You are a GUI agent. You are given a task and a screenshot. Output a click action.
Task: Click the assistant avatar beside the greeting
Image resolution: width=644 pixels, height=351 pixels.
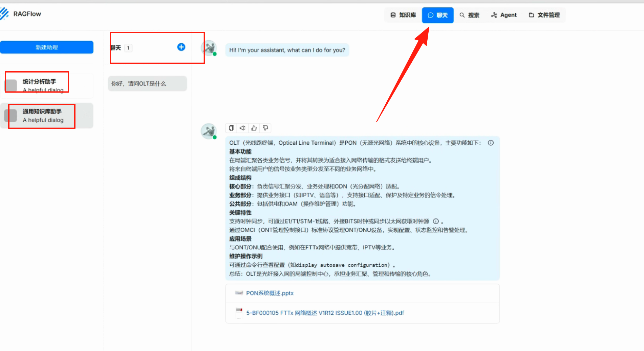pyautogui.click(x=209, y=48)
